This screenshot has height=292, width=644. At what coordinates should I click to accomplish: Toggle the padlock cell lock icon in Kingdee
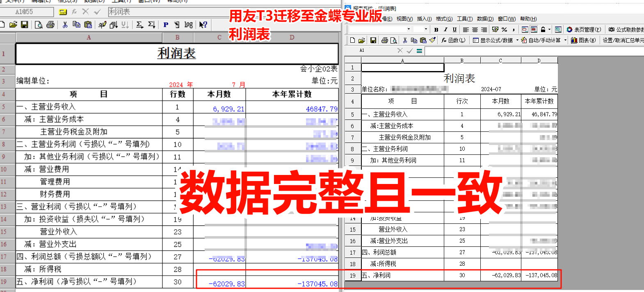(x=543, y=30)
